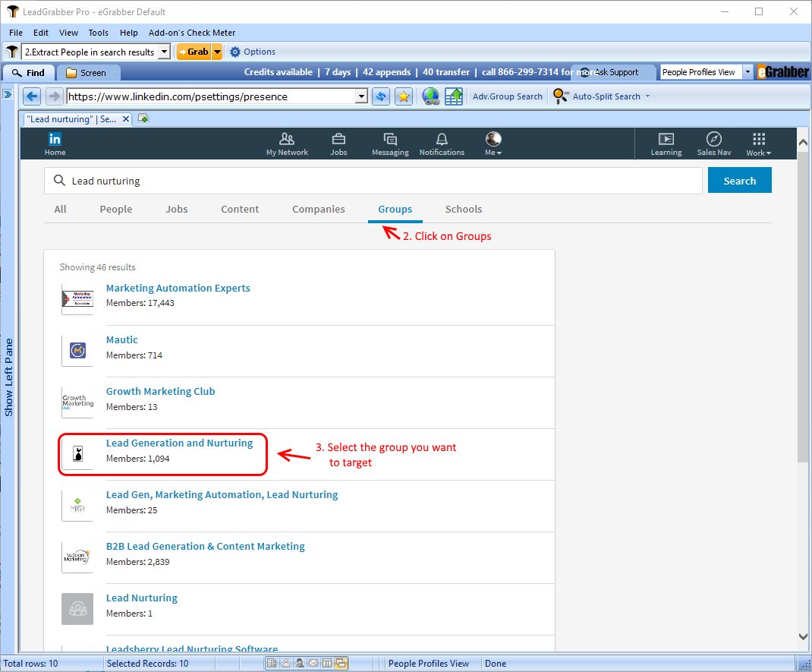Bookmark page using the star icon
This screenshot has height=672, width=812.
click(x=404, y=96)
